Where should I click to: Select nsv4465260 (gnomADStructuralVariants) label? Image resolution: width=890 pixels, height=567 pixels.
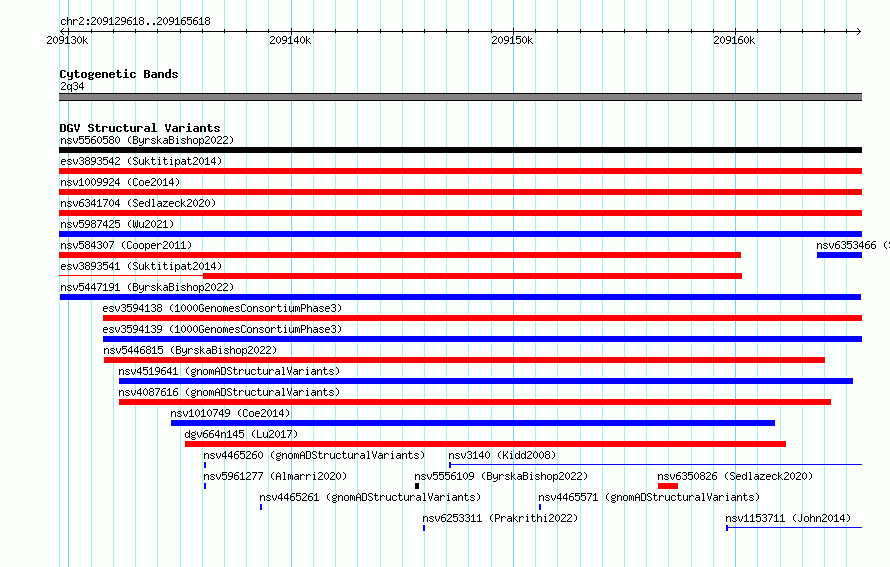[314, 455]
